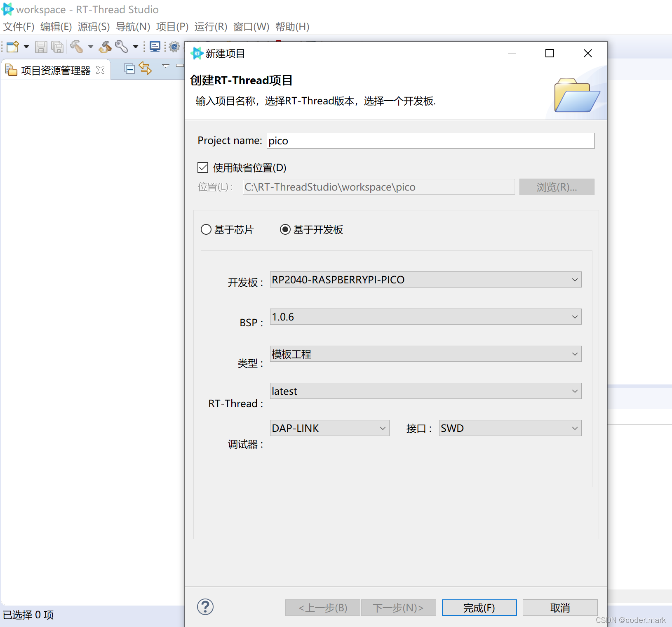Open the 接口 SWD dropdown

pos(510,428)
